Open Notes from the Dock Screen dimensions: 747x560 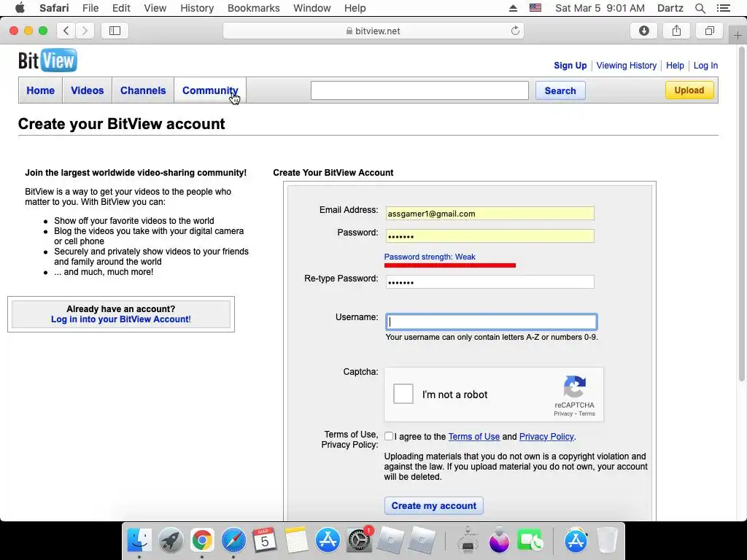pyautogui.click(x=296, y=540)
